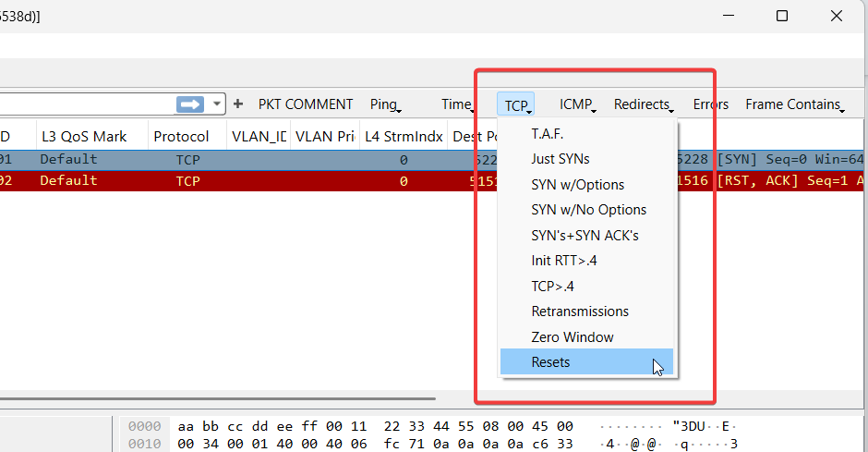Open the Redirects filter dropdown
This screenshot has height=452, width=868.
click(x=644, y=104)
